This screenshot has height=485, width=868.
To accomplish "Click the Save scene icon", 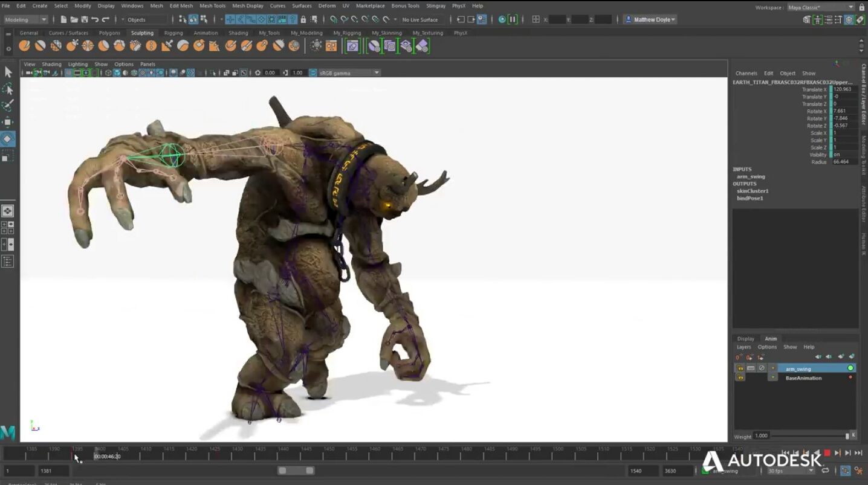I will (x=84, y=19).
